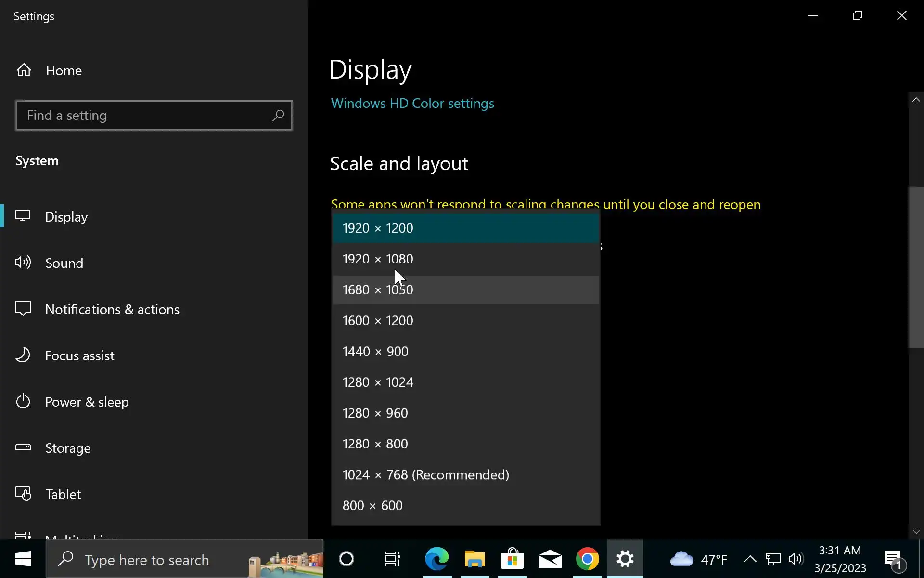Screen dimensions: 924x578
Task: Open the weather widget showing 47°F
Action: (x=698, y=559)
